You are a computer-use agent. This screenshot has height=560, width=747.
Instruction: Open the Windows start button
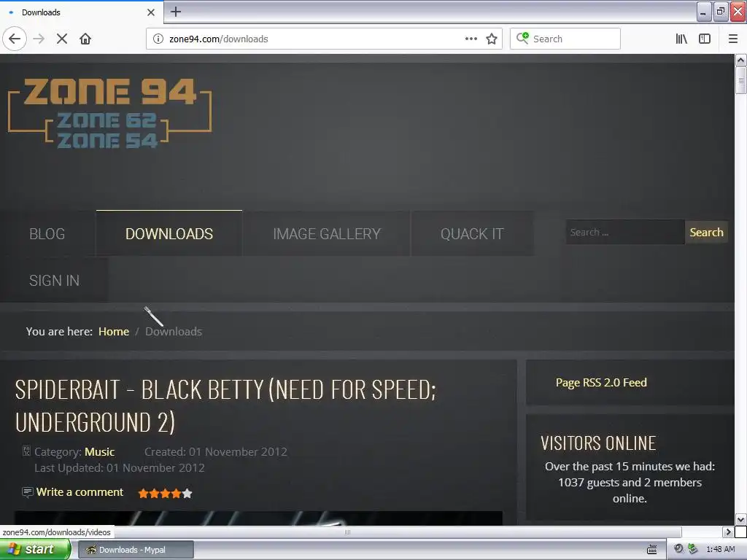[x=35, y=550]
